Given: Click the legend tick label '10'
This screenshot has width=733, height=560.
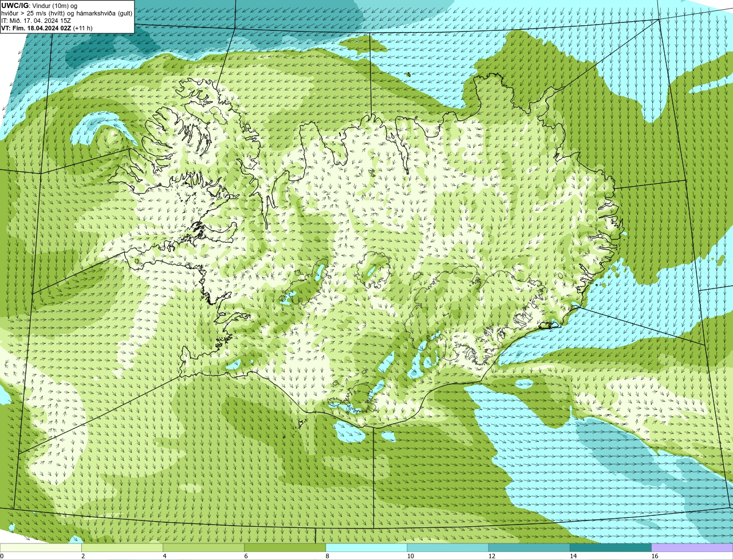Looking at the screenshot, I should (x=411, y=556).
